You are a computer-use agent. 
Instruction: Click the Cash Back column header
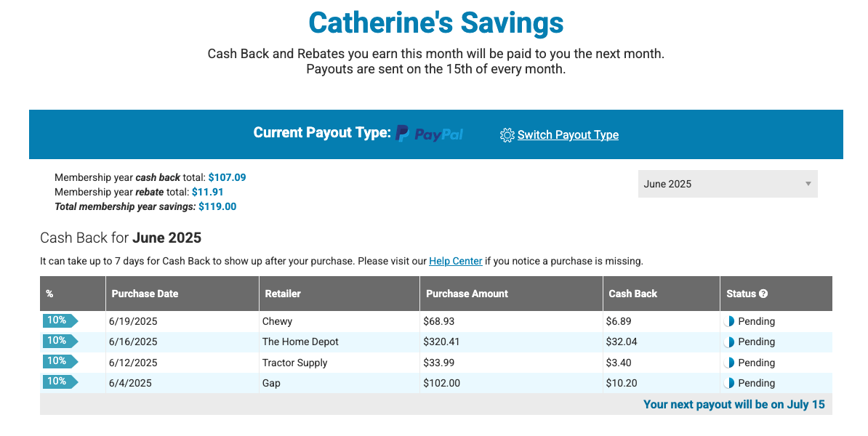632,294
